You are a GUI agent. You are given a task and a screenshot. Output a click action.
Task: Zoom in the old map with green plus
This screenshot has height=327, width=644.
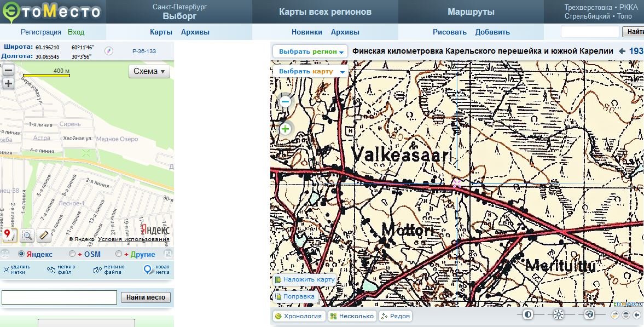click(x=285, y=129)
